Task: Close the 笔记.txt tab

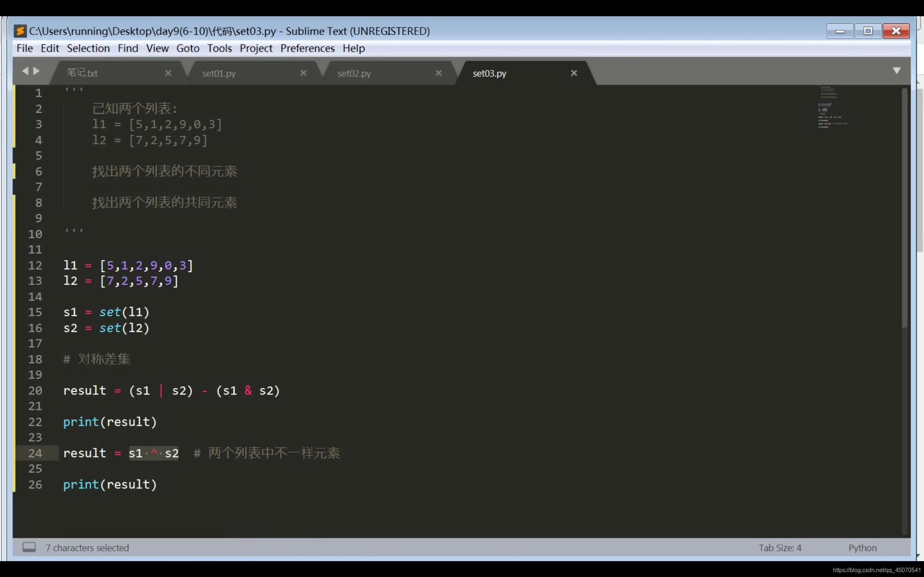Action: 168,73
